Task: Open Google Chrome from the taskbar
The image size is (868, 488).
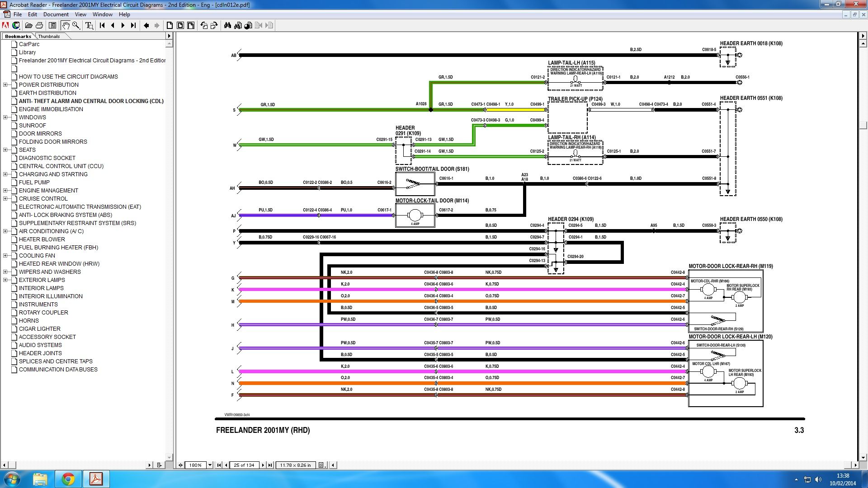Action: click(x=68, y=479)
